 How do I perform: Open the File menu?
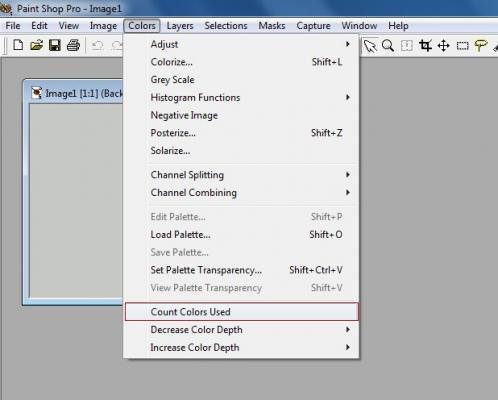coord(13,26)
